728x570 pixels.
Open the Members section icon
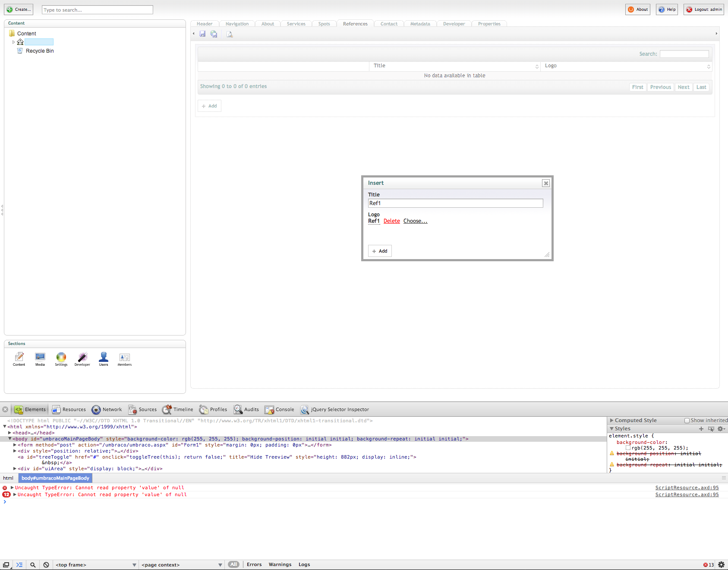click(x=125, y=359)
